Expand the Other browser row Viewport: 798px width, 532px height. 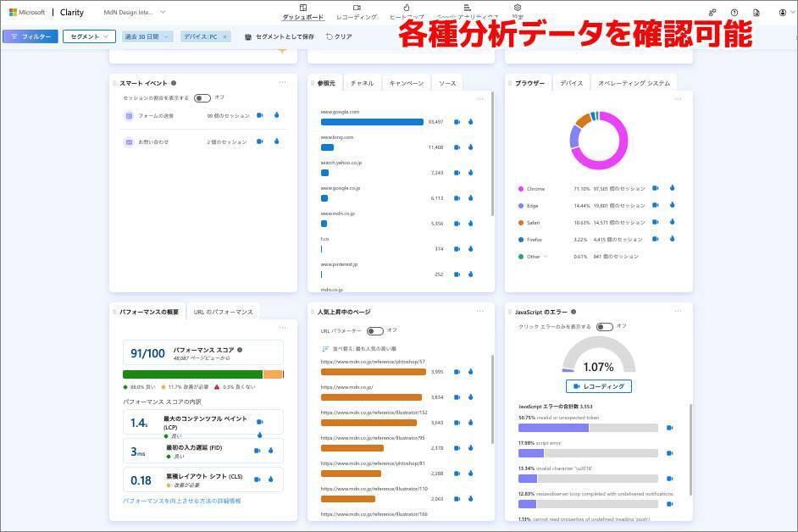(x=546, y=256)
